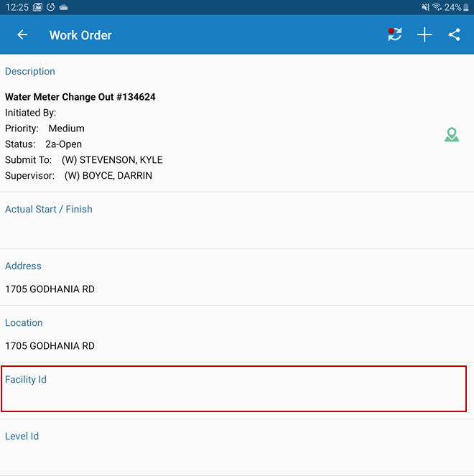
Task: Tap the battery indicator showing 24%
Action: coord(457,7)
